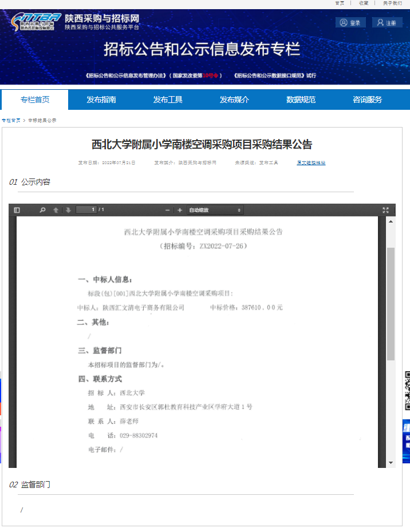Image resolution: width=410 pixels, height=532 pixels.
Task: Go to next PDF page arrow
Action: 68,210
